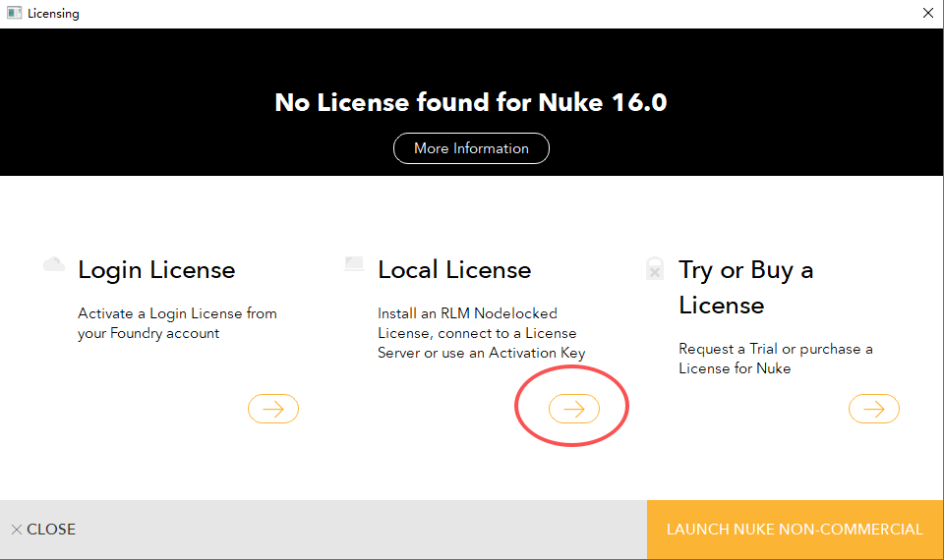Click the Request a Trial description text
Image resolution: width=944 pixels, height=560 pixels.
point(775,359)
